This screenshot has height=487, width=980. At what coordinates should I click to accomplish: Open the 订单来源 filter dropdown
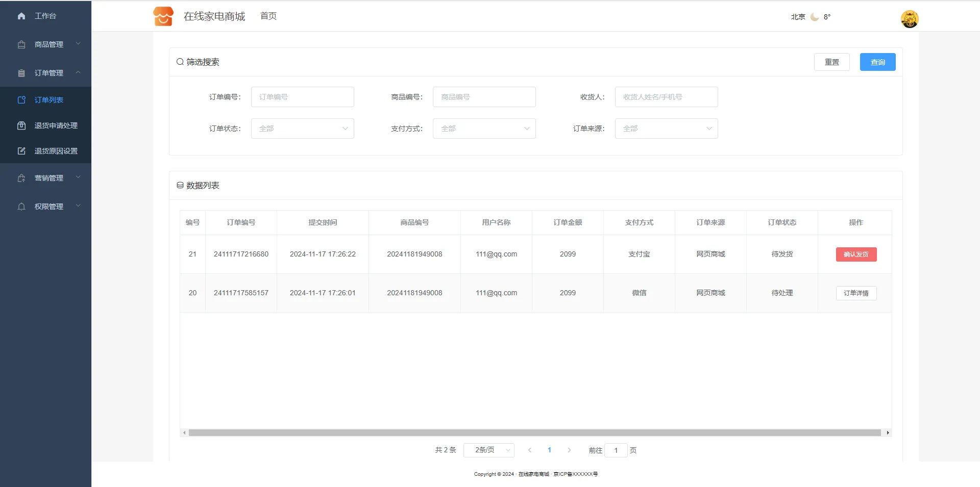tap(666, 129)
